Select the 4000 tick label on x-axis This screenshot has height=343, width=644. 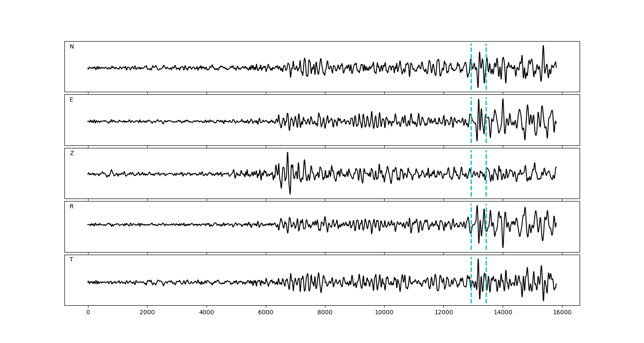207,313
